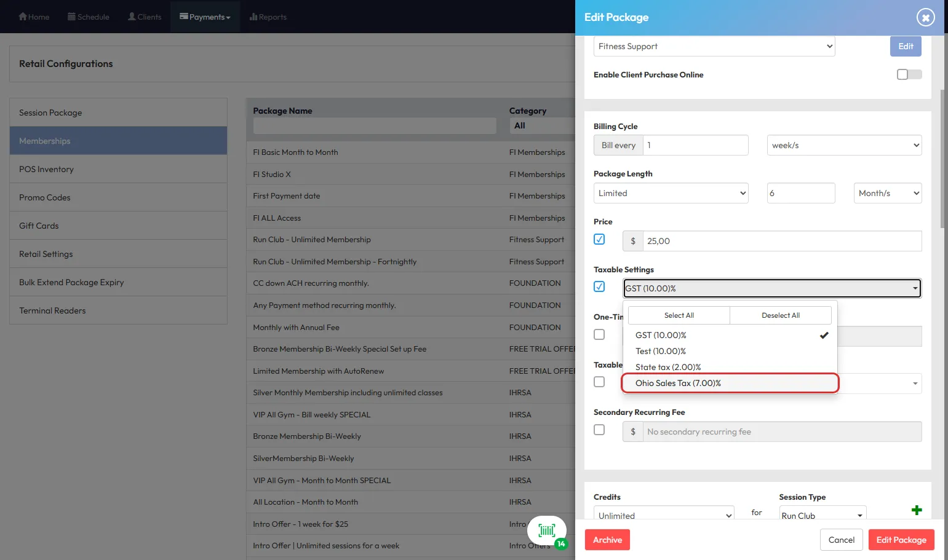948x560 pixels.
Task: Go to Clients via person icon
Action: tap(132, 17)
